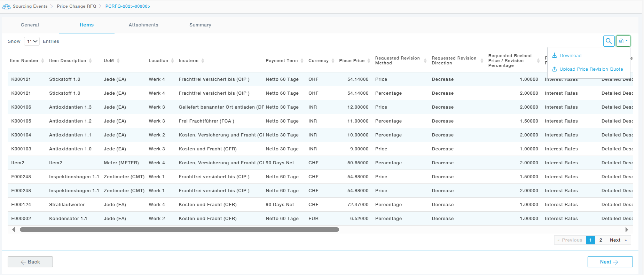The width and height of the screenshot is (644, 275).
Task: Select Upload Price Revision Quote option
Action: click(x=591, y=69)
